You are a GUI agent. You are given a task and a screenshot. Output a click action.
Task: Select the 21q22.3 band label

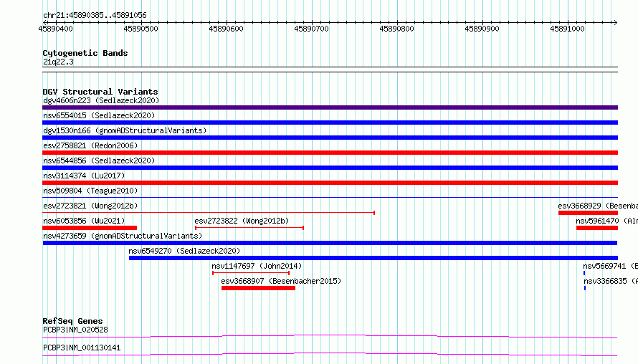coord(58,62)
